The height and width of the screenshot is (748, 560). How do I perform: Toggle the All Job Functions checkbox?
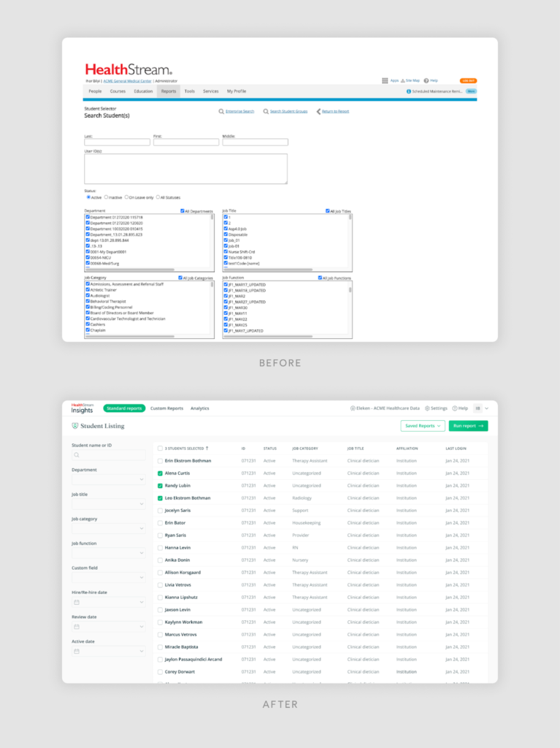pos(320,278)
